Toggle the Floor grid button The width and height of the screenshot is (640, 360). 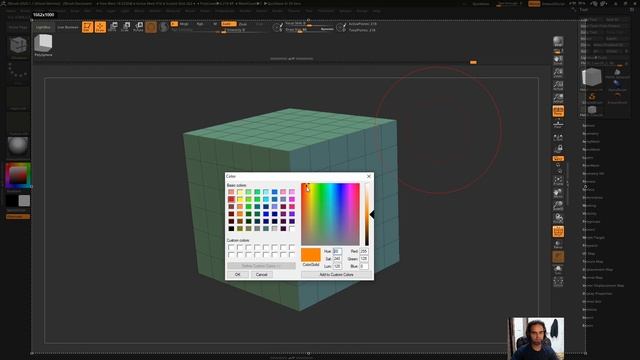[x=558, y=123]
